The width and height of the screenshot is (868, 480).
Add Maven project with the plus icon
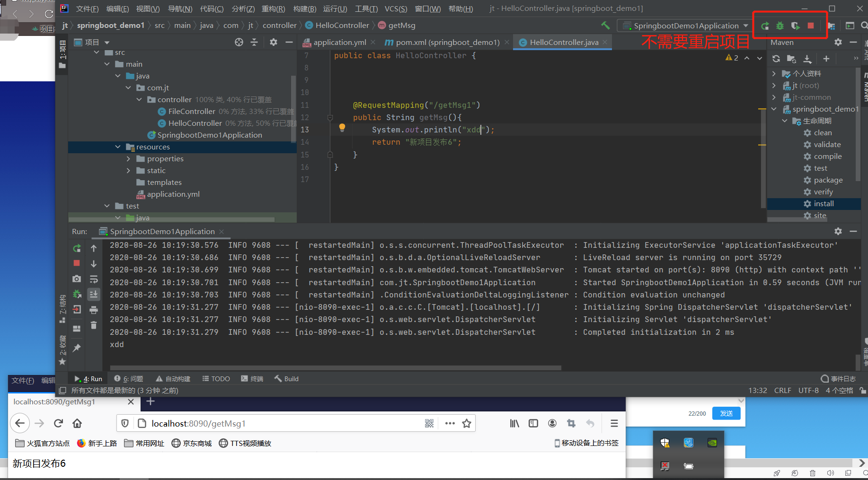pyautogui.click(x=826, y=59)
